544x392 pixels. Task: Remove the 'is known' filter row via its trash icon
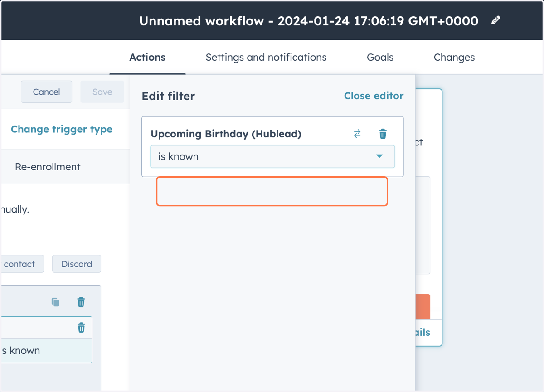point(81,327)
